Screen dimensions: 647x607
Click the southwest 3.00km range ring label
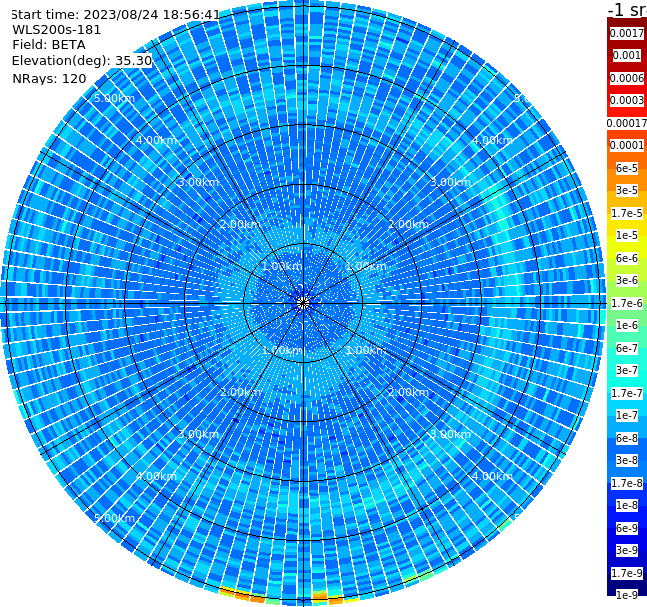198,434
